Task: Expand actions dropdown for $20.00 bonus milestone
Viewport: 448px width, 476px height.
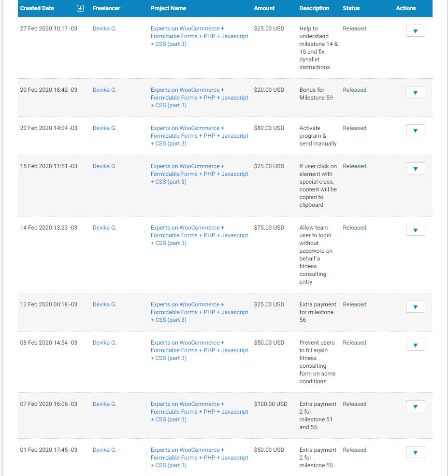Action: tap(415, 92)
